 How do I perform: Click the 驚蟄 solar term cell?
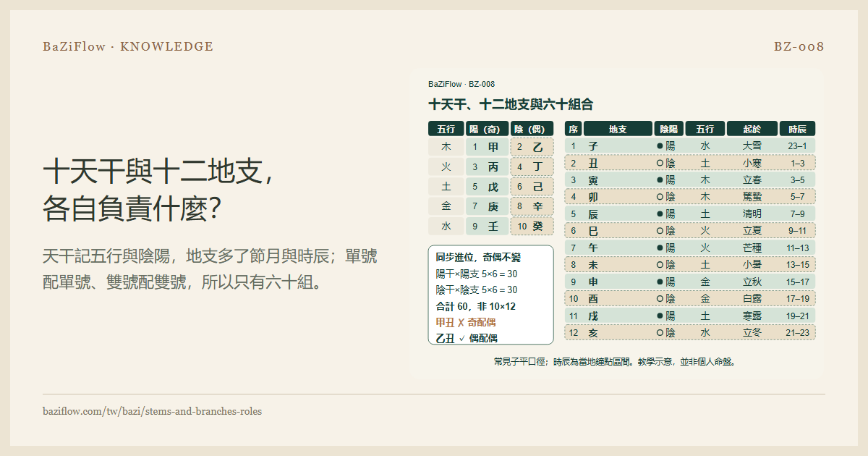752,197
